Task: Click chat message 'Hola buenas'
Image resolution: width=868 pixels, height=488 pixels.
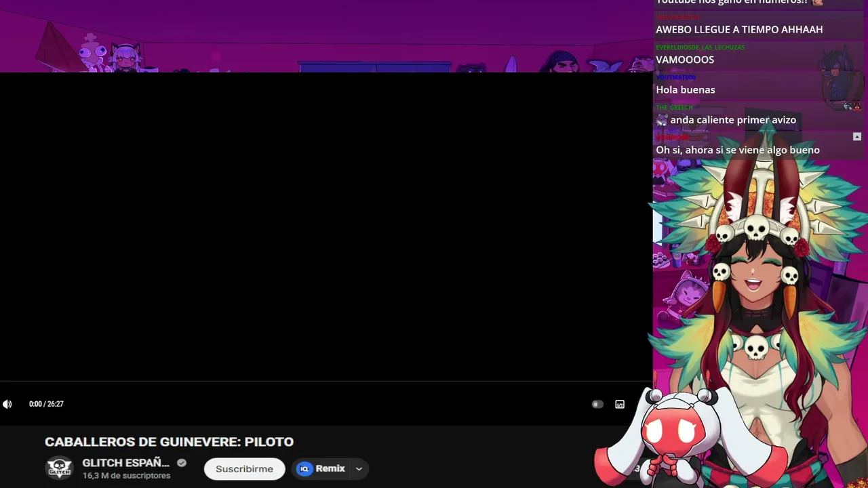Action: point(685,89)
